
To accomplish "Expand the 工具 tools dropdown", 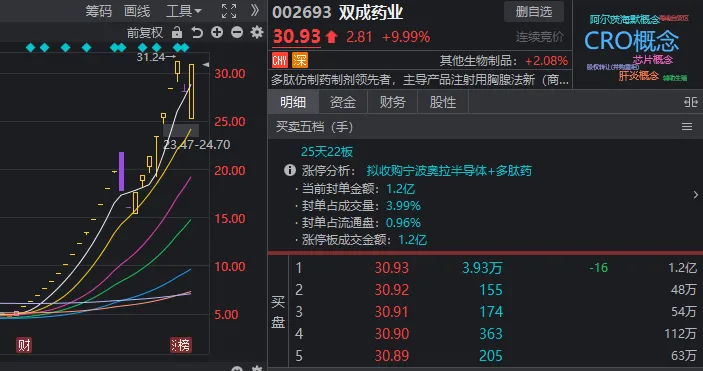I will tap(184, 11).
